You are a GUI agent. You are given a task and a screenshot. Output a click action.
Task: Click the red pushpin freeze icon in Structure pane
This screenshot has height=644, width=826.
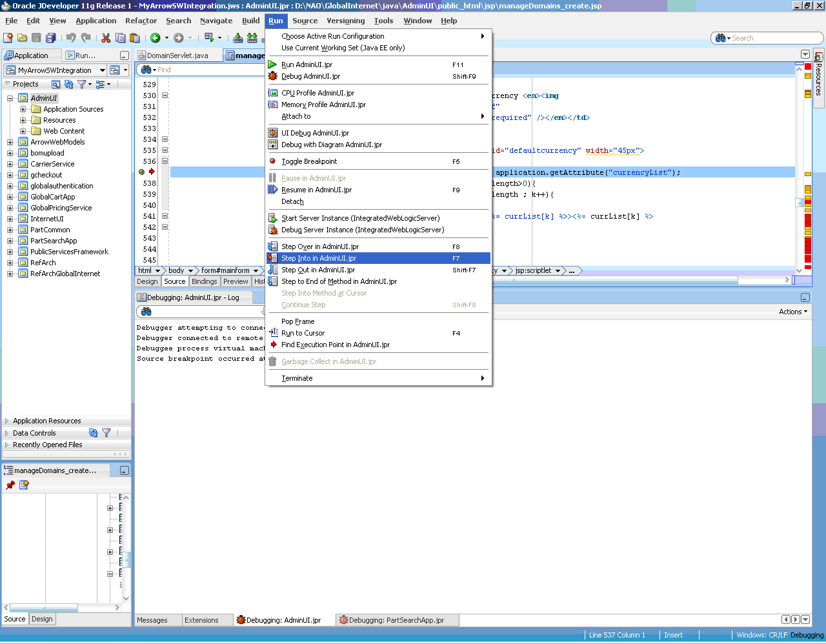[x=10, y=485]
